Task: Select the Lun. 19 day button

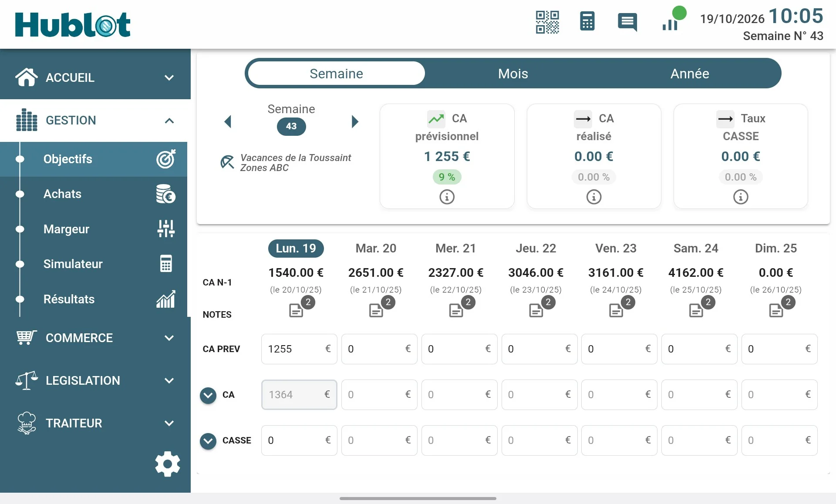Action: tap(296, 248)
